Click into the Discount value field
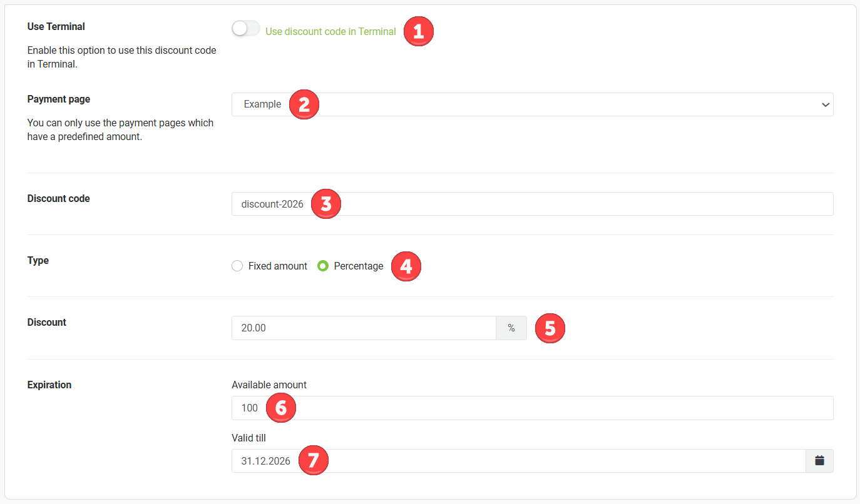Image resolution: width=860 pixels, height=504 pixels. pyautogui.click(x=364, y=328)
